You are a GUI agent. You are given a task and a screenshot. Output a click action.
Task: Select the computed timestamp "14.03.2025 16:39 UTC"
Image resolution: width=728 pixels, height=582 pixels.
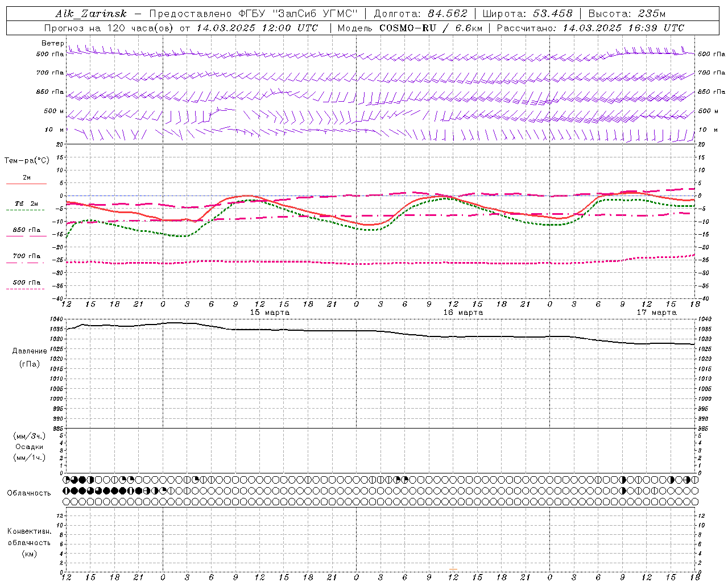click(623, 28)
